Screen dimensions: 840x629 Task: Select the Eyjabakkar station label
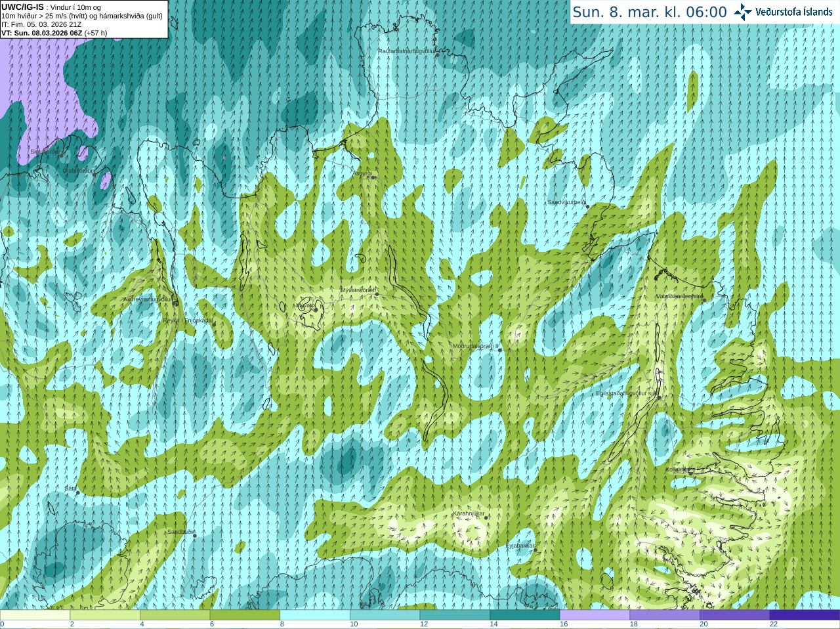pyautogui.click(x=520, y=546)
